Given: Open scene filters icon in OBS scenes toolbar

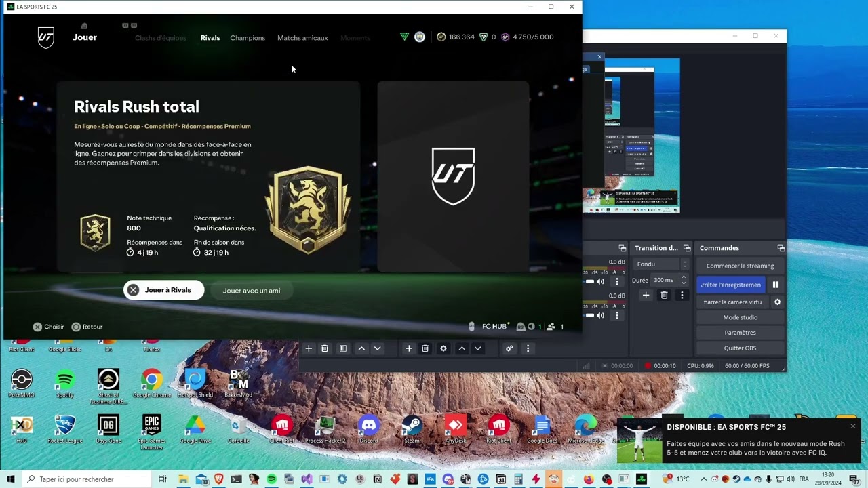Looking at the screenshot, I should (x=342, y=348).
